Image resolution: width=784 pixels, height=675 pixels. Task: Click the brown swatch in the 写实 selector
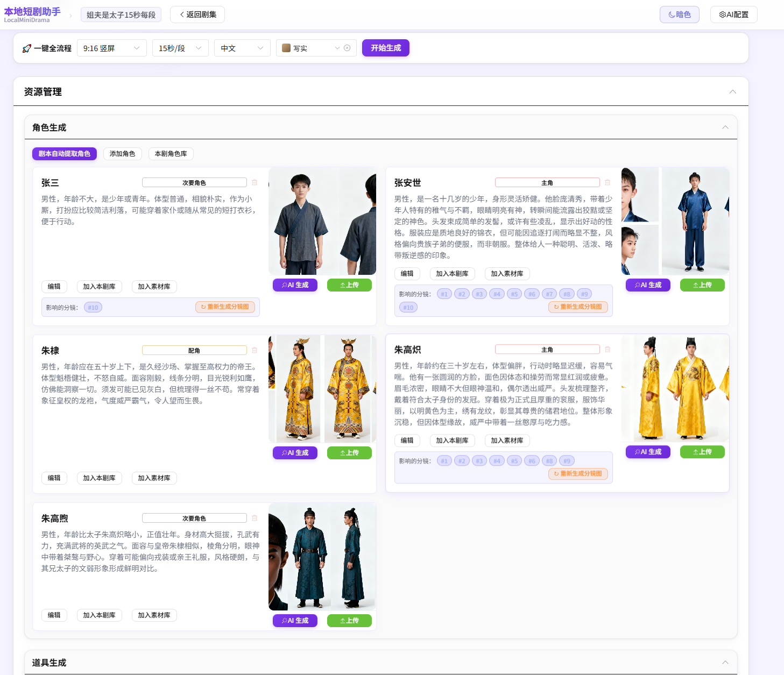coord(285,48)
